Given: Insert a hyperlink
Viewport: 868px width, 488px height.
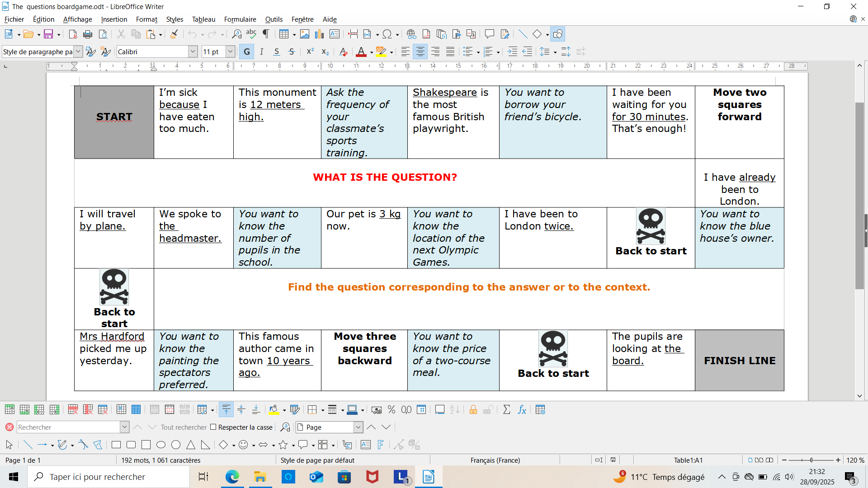Looking at the screenshot, I should coord(411,34).
